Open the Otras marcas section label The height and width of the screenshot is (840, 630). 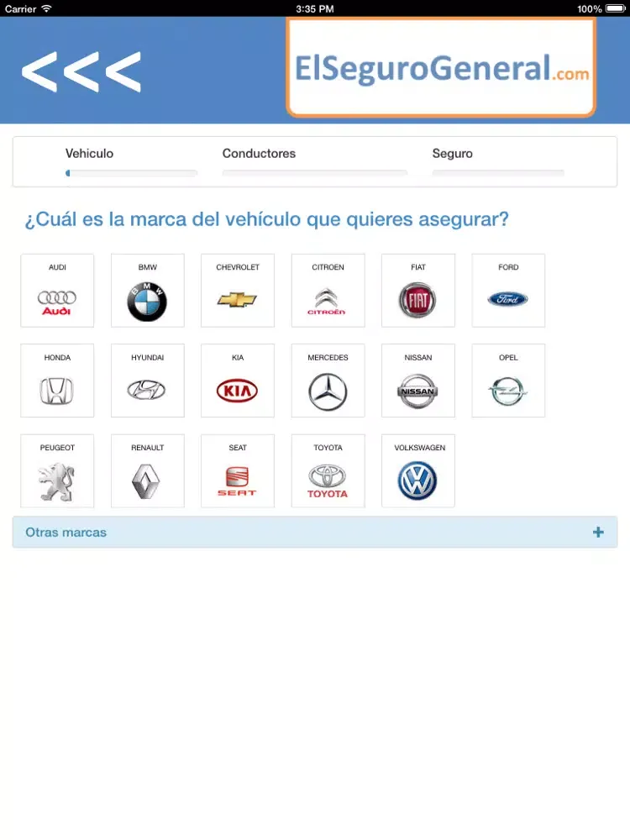point(66,532)
